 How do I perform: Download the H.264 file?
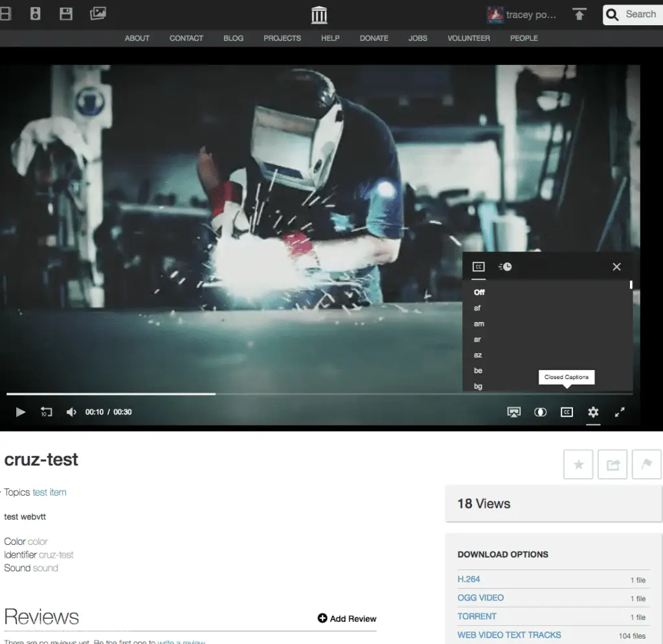click(469, 579)
